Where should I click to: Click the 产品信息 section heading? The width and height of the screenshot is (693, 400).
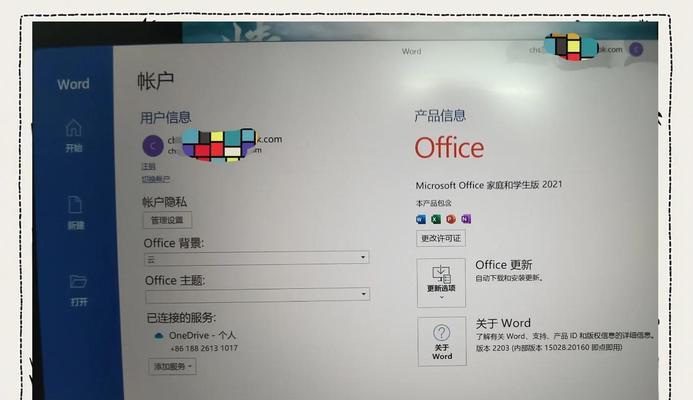(x=440, y=116)
